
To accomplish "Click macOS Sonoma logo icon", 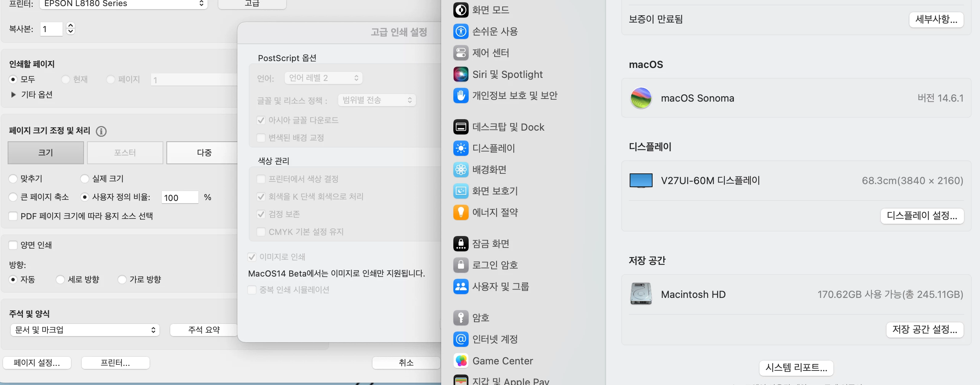I will click(x=641, y=98).
